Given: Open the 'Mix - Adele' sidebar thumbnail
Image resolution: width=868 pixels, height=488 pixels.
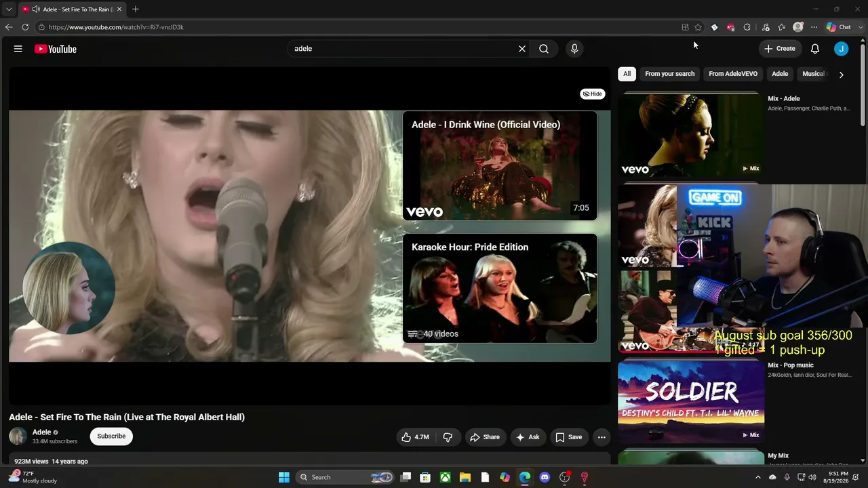Looking at the screenshot, I should coord(691,135).
